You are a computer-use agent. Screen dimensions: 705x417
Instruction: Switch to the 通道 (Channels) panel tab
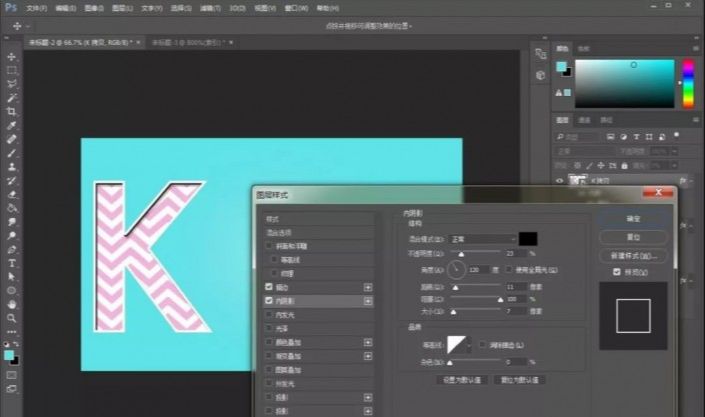pos(584,120)
